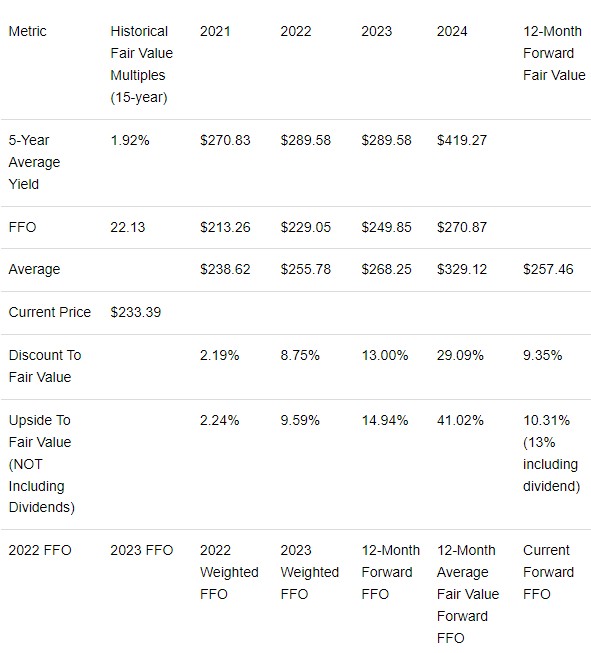Screen dimensions: 591x653
Task: Select the 2022 column header
Action: pyautogui.click(x=296, y=31)
